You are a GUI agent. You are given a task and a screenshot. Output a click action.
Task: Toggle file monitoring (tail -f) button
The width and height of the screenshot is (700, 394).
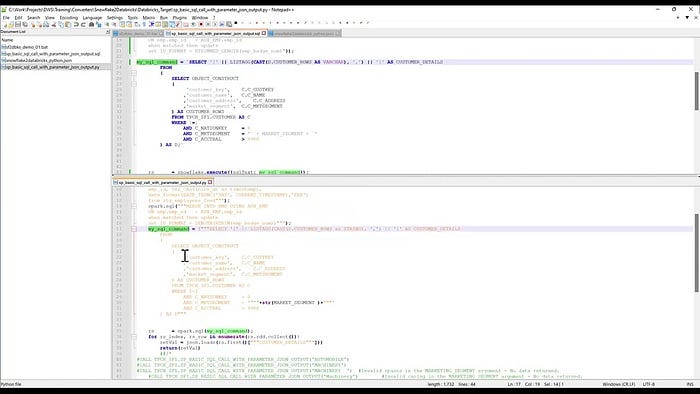(x=194, y=24)
